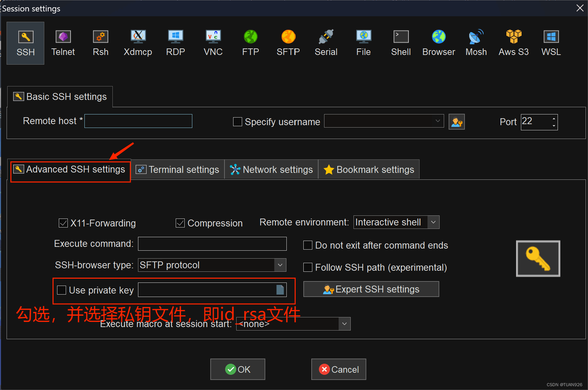This screenshot has width=588, height=390.
Task: Pick the FTP session type
Action: pyautogui.click(x=251, y=43)
